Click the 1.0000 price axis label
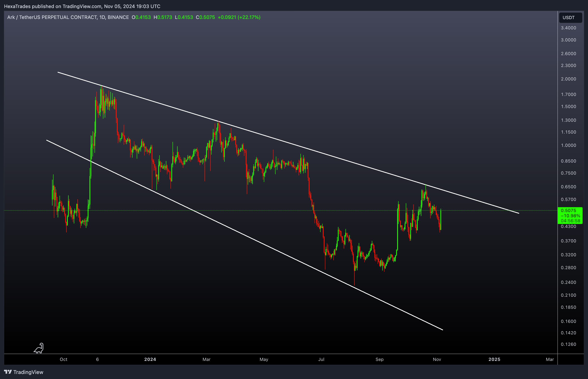 point(568,145)
